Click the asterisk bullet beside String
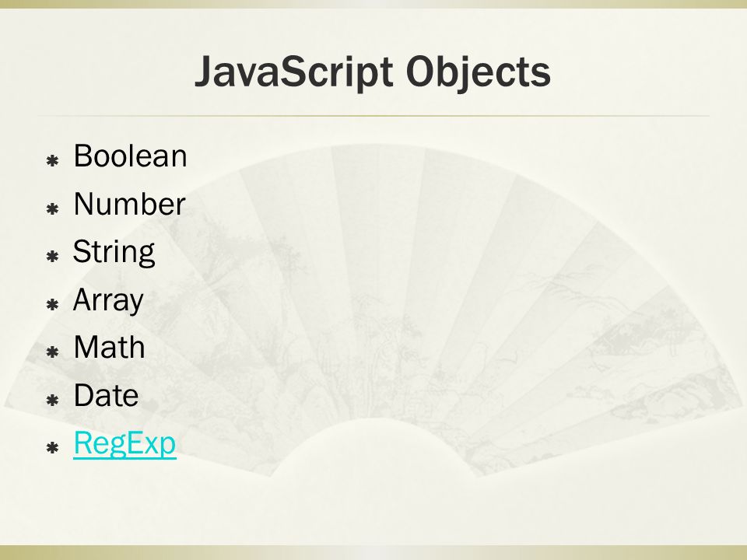 pos(52,256)
